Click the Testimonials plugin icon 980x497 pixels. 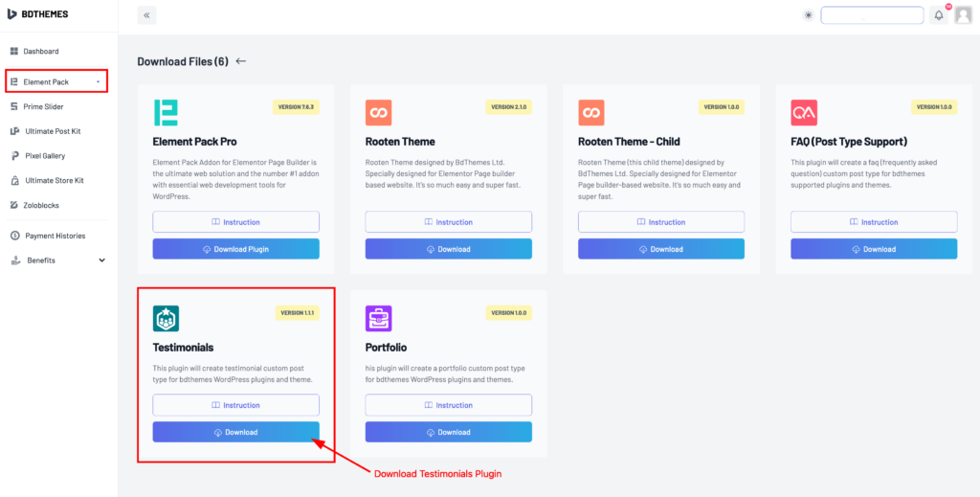pyautogui.click(x=166, y=318)
